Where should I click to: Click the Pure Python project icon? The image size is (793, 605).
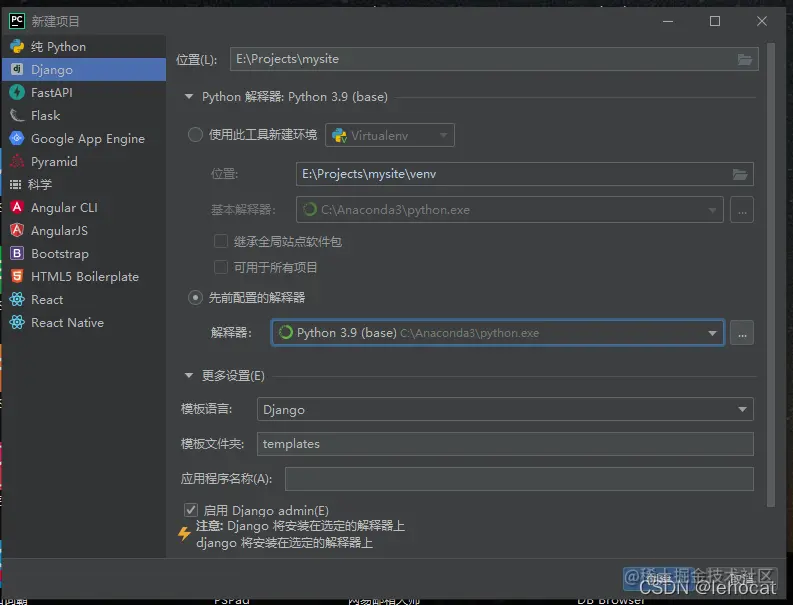pos(17,47)
